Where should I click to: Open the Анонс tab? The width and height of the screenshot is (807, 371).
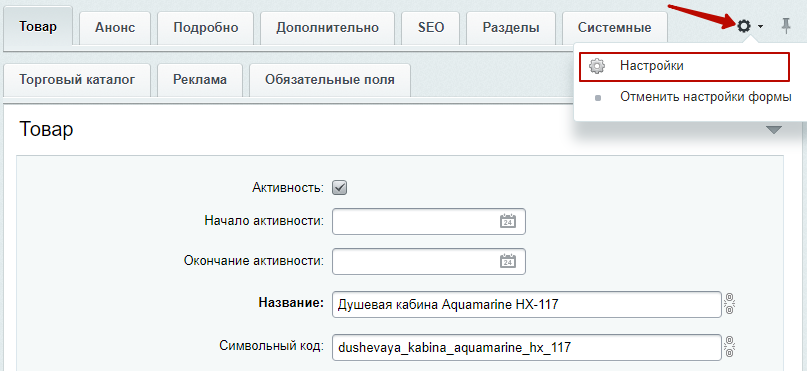pos(115,29)
